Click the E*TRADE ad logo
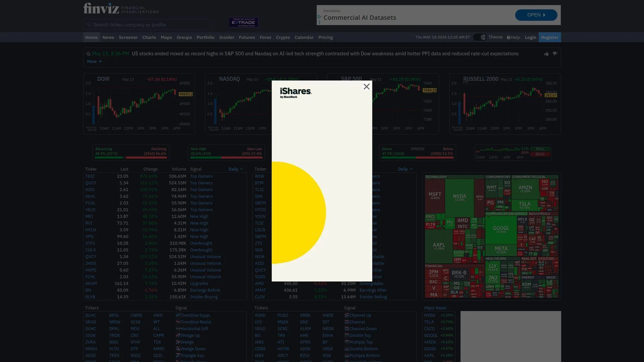The height and width of the screenshot is (362, 644). coord(244,22)
